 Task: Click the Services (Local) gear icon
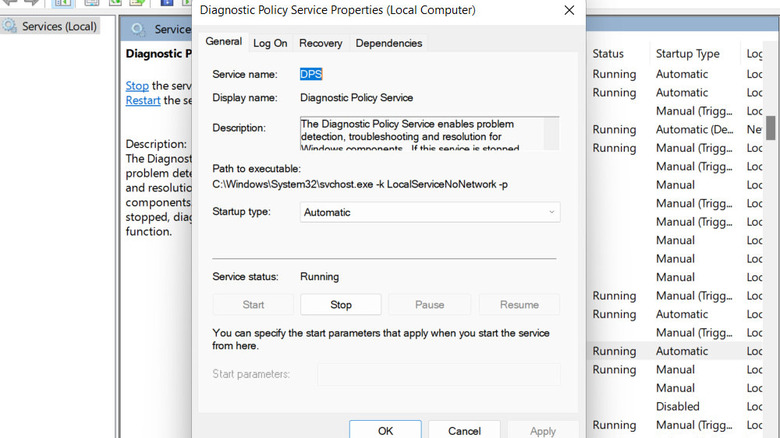tap(10, 26)
